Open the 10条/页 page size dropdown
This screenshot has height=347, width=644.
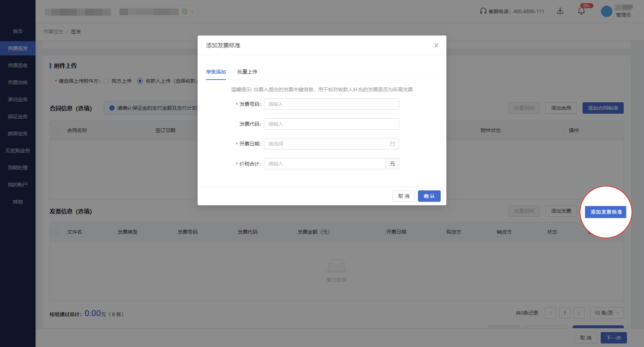(607, 313)
